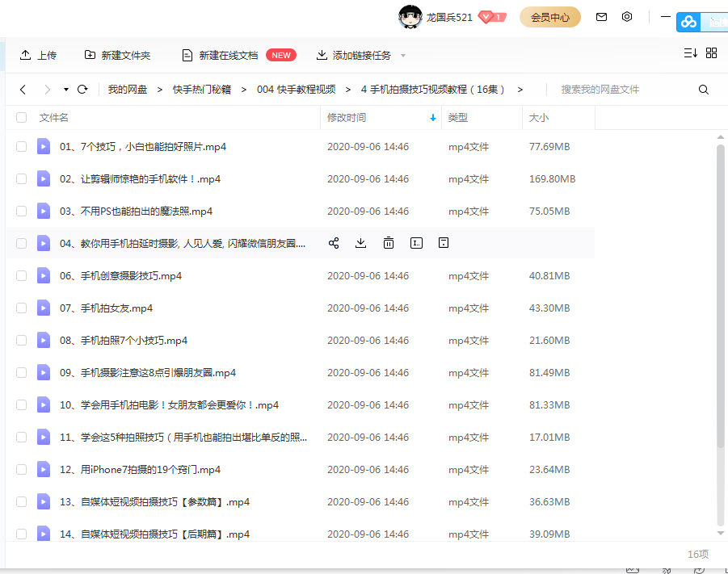Rename file 04
728x574 pixels.
[416, 243]
